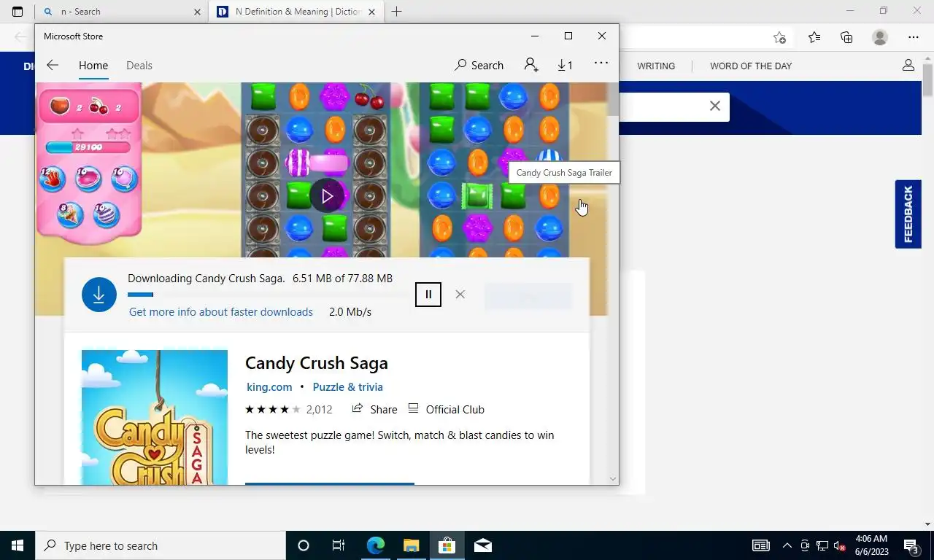
Task: Open the Store account sign-in icon
Action: tap(531, 65)
